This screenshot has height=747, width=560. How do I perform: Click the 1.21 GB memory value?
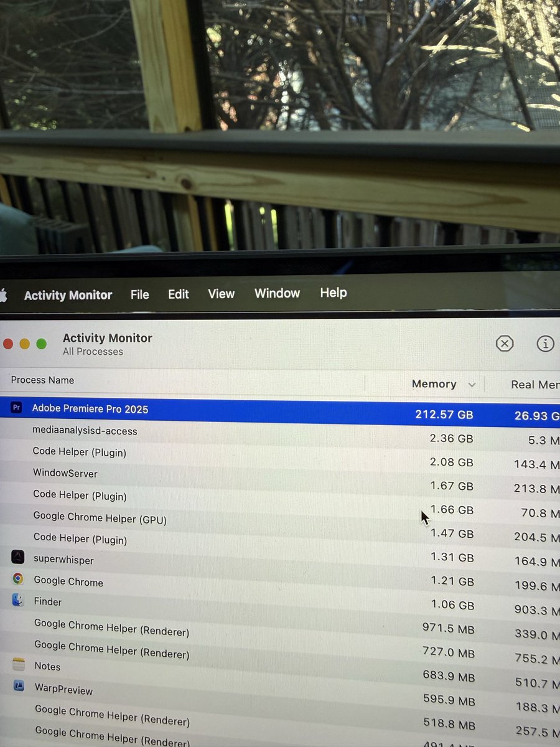[452, 581]
